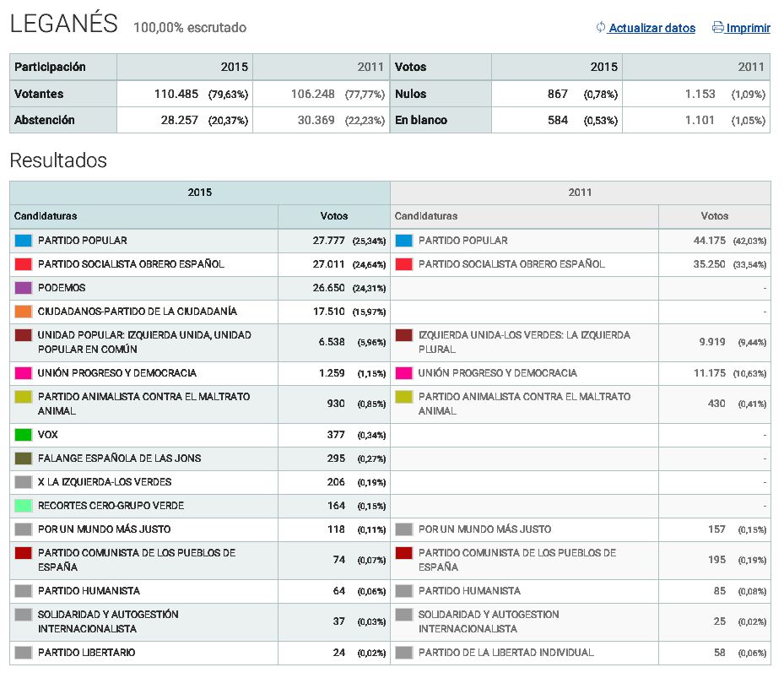Click the 11.175 UPyD 2011 votes
This screenshot has width=784, height=678.
(709, 373)
